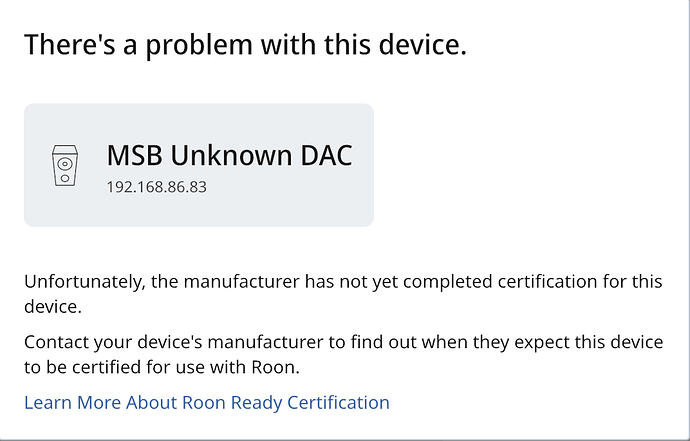Open the Learn More About Roon Ready Certification link
The image size is (690, 441).
coord(207,403)
